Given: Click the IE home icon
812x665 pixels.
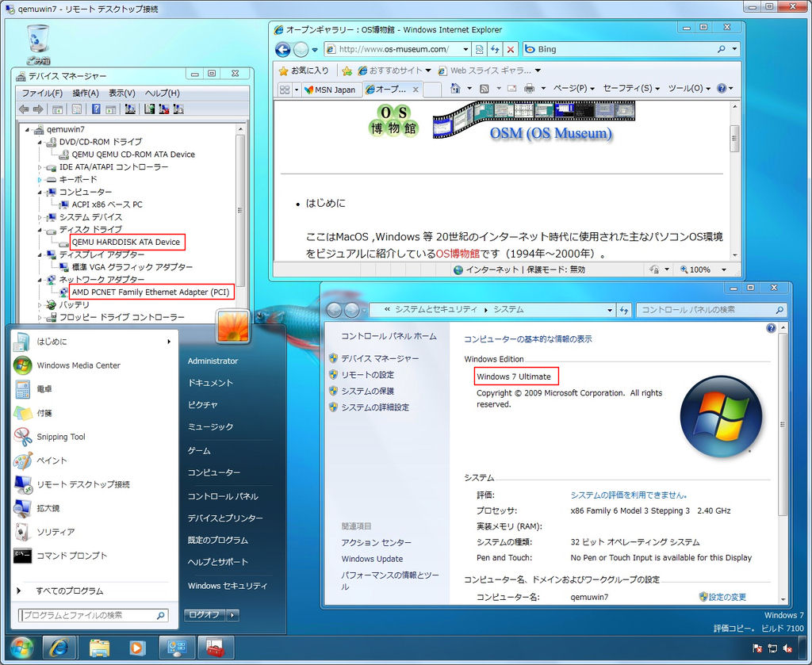Looking at the screenshot, I should coord(455,89).
